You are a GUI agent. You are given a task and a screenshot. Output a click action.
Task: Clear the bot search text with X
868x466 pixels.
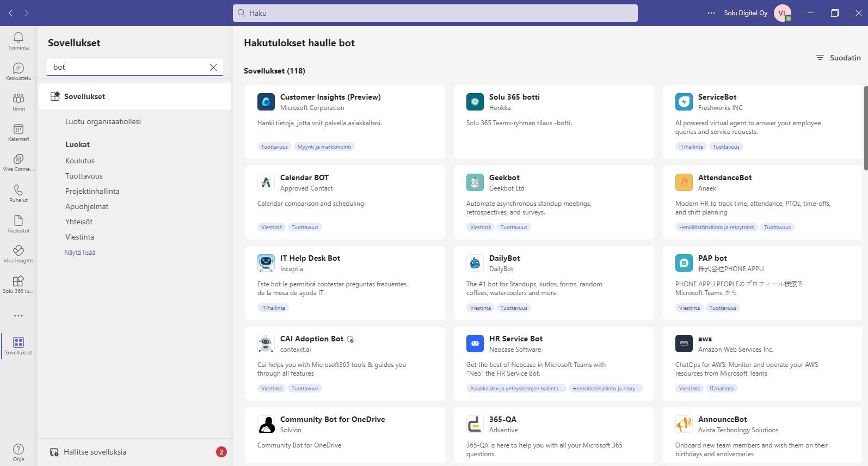pyautogui.click(x=213, y=68)
